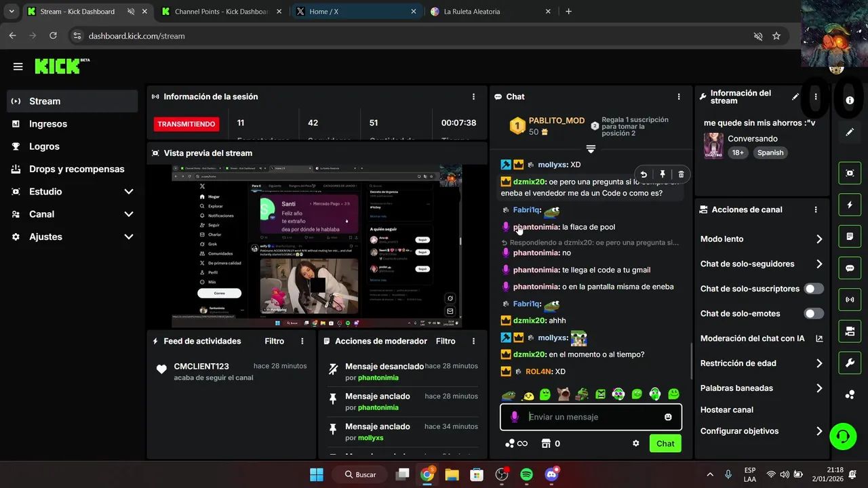Send message with green Chat button
This screenshot has width=868, height=488.
(x=665, y=443)
